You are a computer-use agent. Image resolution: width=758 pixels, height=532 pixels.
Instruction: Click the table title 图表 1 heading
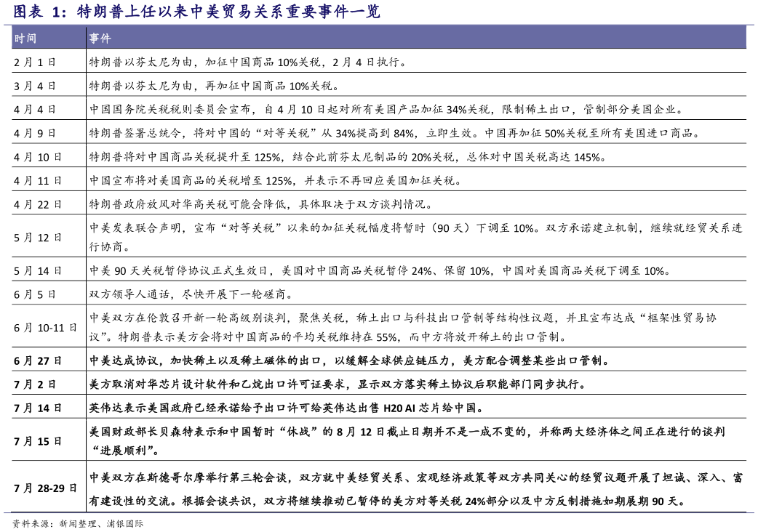196,11
